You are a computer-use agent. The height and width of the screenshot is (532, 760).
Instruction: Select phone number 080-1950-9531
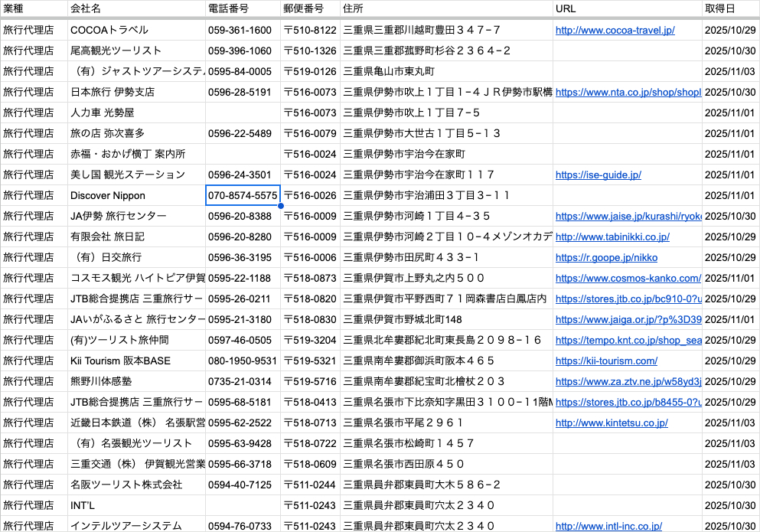pos(243,361)
